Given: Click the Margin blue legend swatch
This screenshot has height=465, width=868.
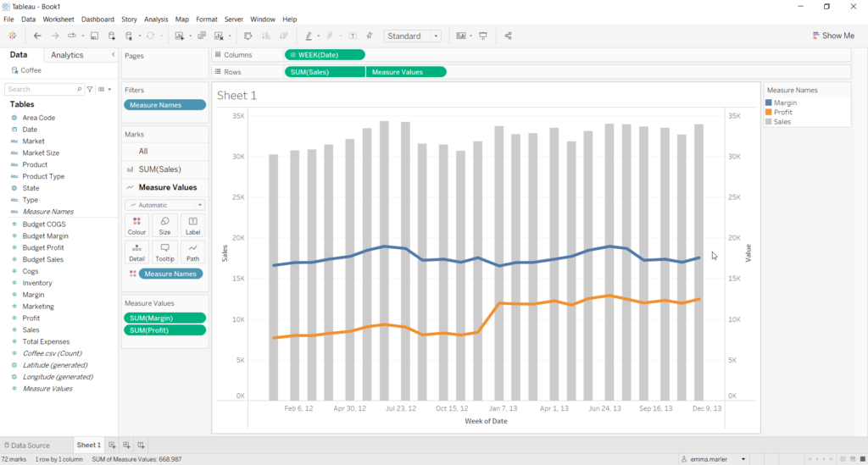Looking at the screenshot, I should [768, 102].
